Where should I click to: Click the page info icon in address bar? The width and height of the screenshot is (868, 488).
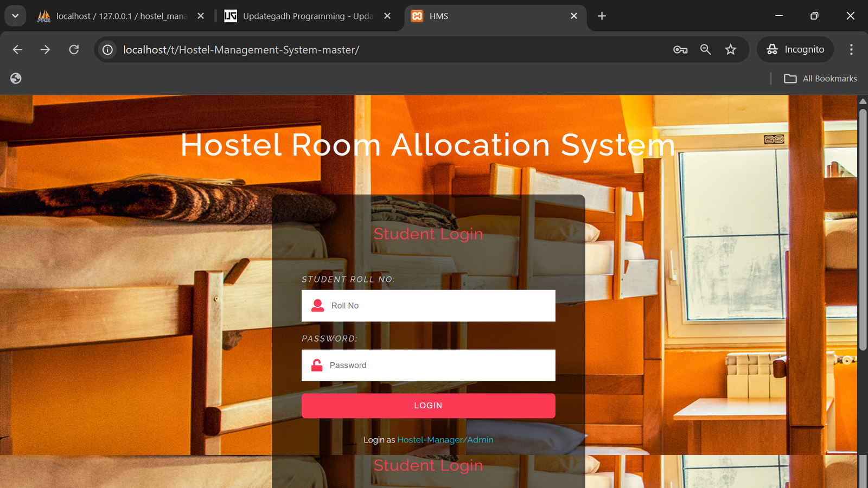tap(108, 49)
